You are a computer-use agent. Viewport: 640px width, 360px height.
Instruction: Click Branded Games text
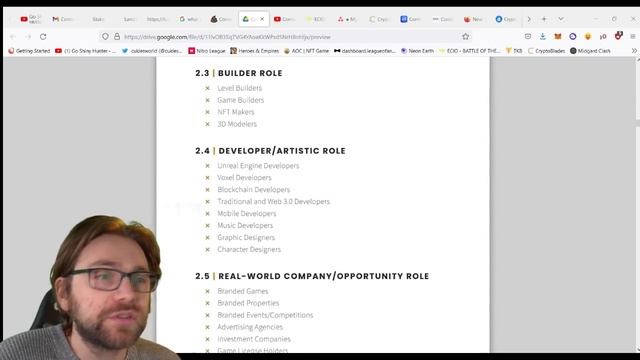tap(242, 291)
